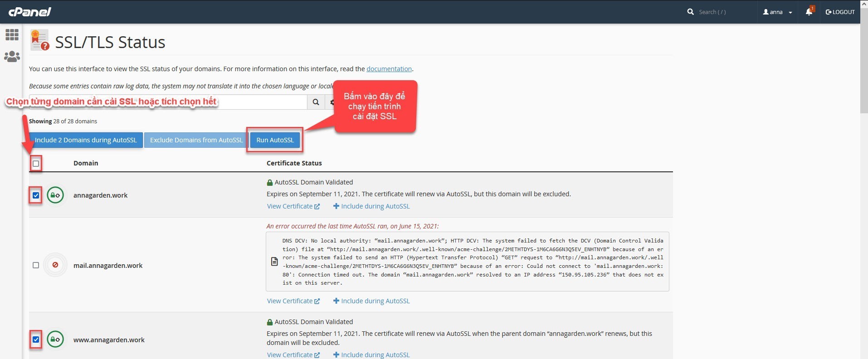Uncheck the www.annagarden.work checkbox

(x=36, y=340)
